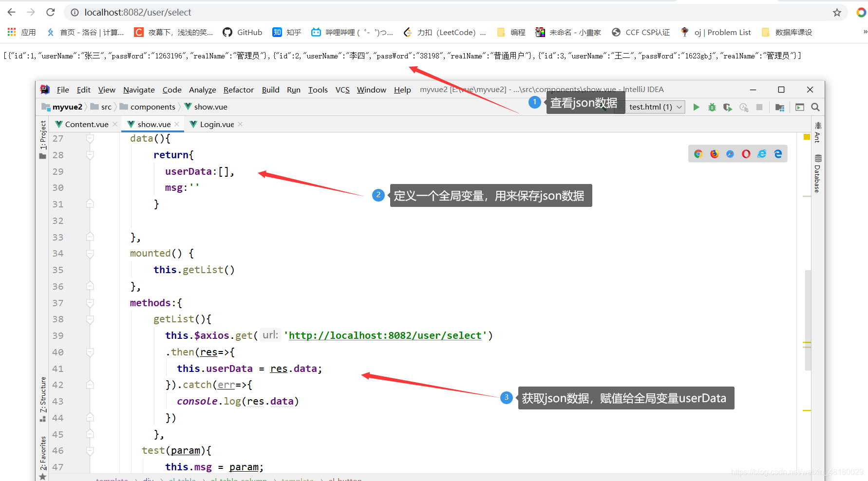The image size is (868, 481).
Task: Click the browser back arrow
Action: tap(12, 12)
